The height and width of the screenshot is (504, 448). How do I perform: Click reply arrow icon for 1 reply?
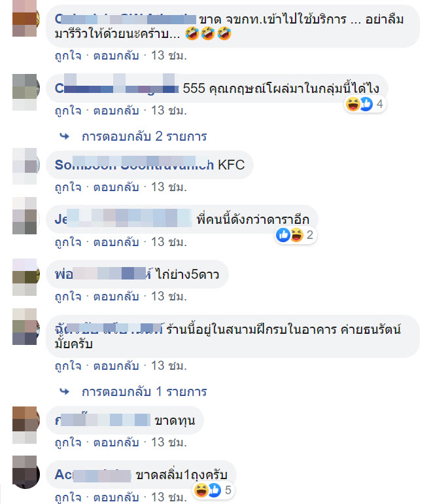65,391
